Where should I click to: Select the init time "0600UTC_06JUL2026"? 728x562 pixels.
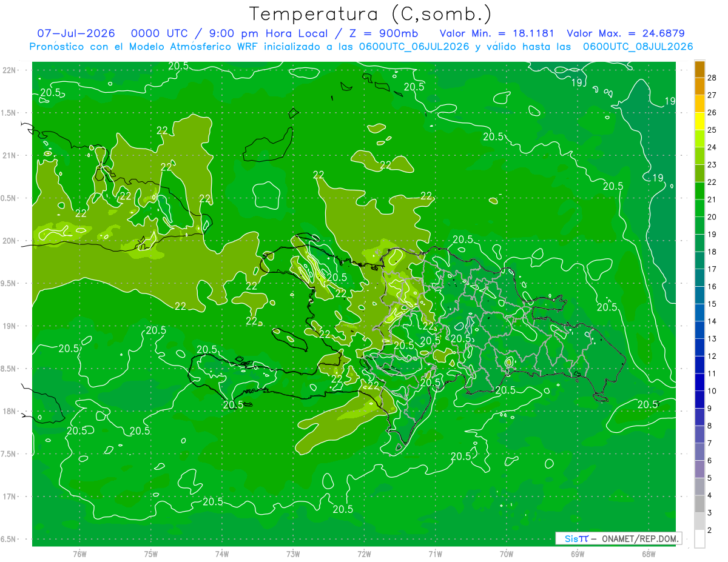pyautogui.click(x=414, y=47)
